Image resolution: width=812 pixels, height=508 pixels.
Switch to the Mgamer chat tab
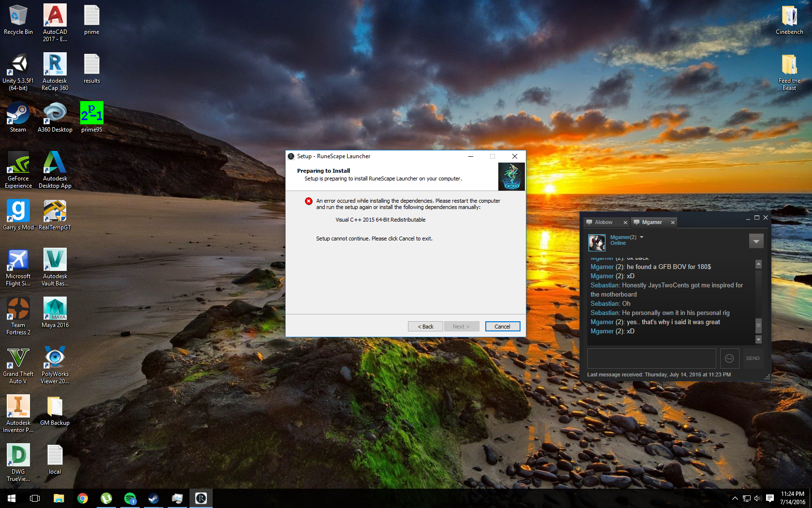point(652,223)
